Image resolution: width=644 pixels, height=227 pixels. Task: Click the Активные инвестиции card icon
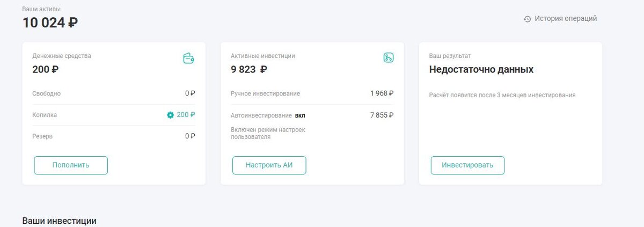(389, 58)
